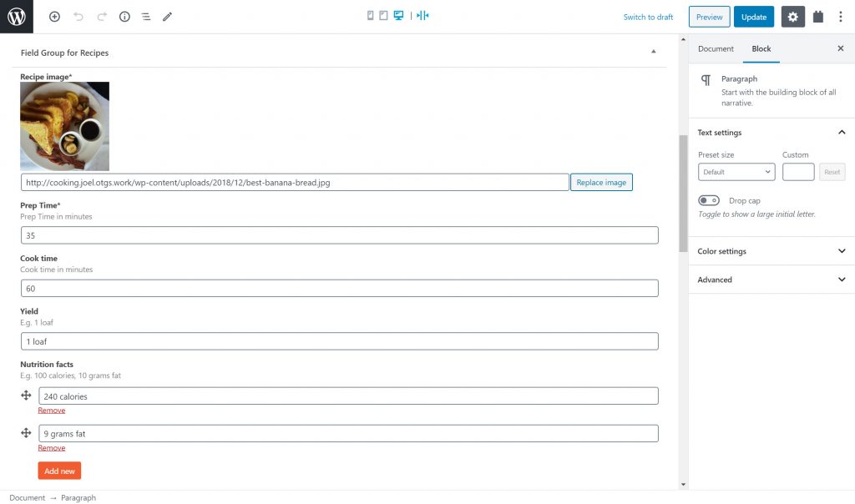
Task: Select the Block tab
Action: (761, 48)
